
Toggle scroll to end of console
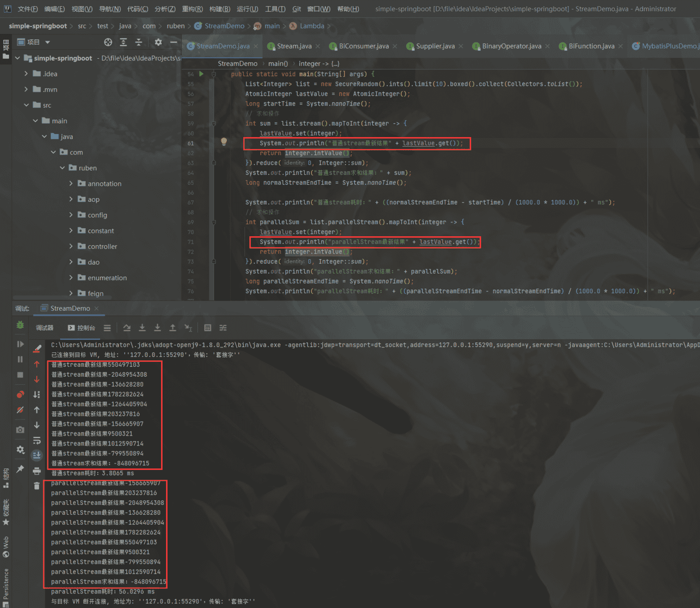(x=37, y=455)
